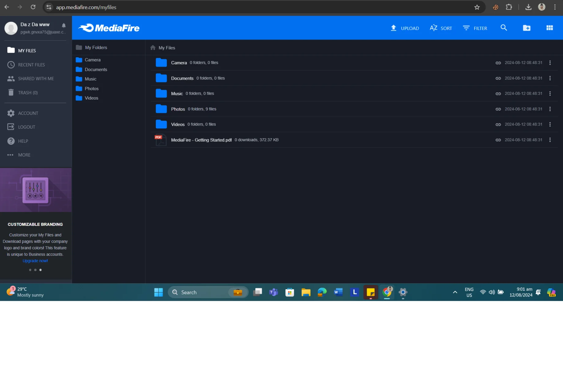Bookmark this page with star icon
Viewport: 563px width, 392px height.
(x=477, y=7)
